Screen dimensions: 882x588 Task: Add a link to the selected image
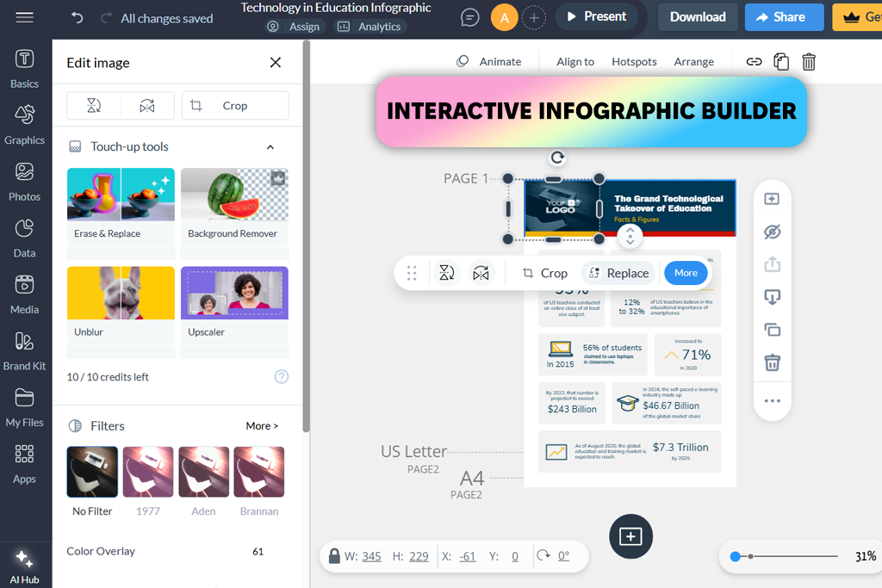tap(754, 61)
